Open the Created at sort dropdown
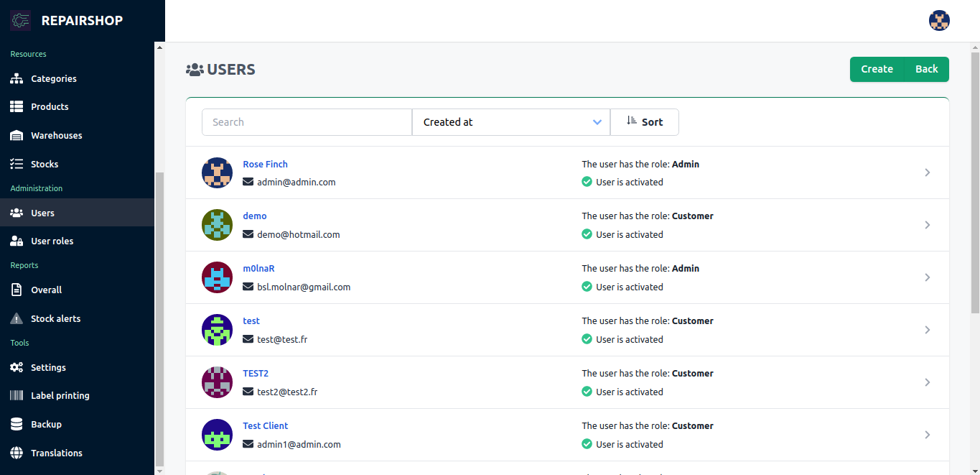The width and height of the screenshot is (980, 475). coord(510,122)
